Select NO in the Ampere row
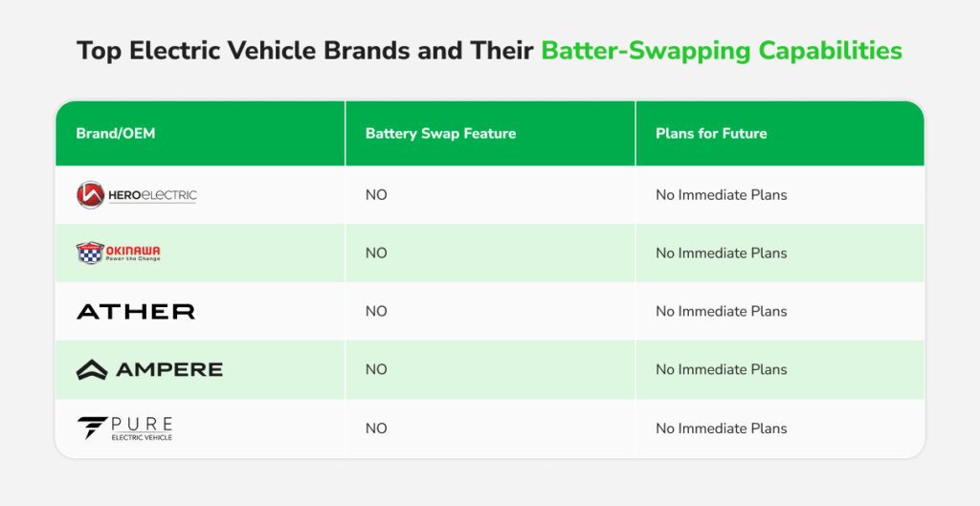The height and width of the screenshot is (506, 980). [x=376, y=370]
